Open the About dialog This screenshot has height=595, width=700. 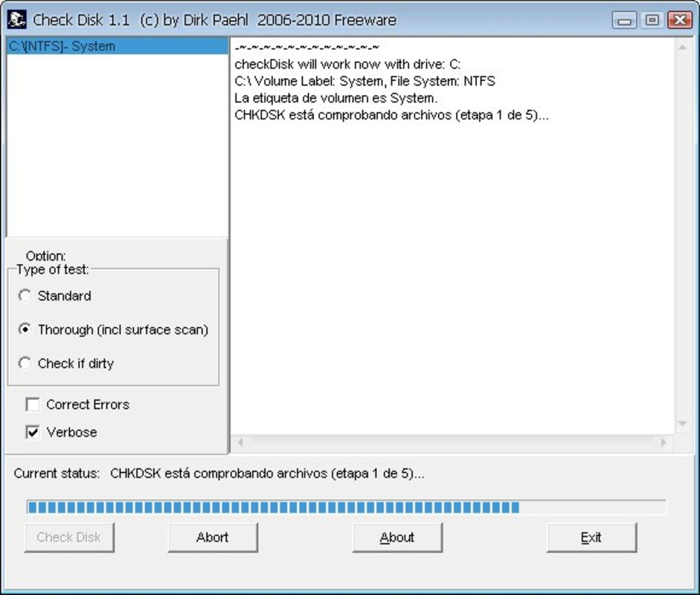click(397, 538)
